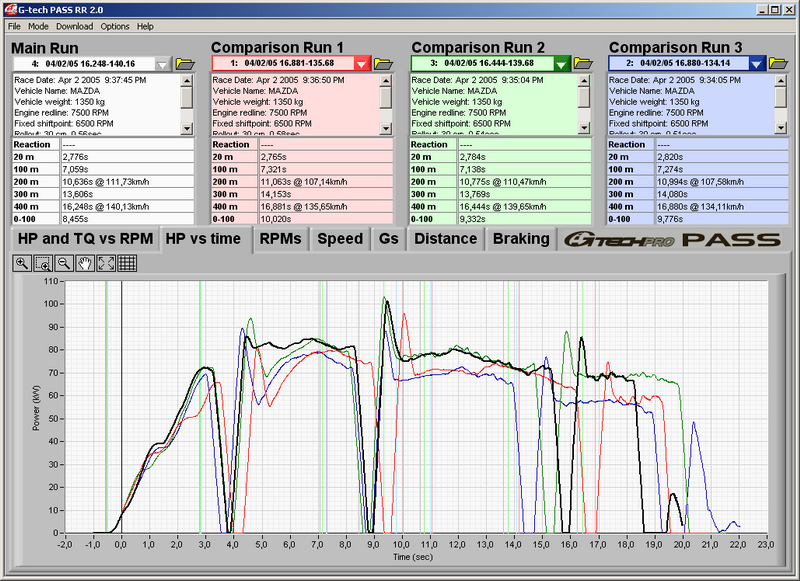Open the Options menu

click(115, 27)
